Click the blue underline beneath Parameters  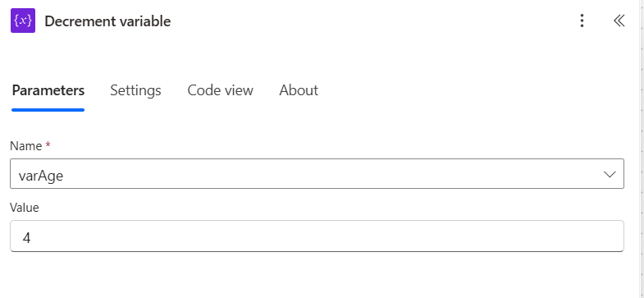(48, 110)
